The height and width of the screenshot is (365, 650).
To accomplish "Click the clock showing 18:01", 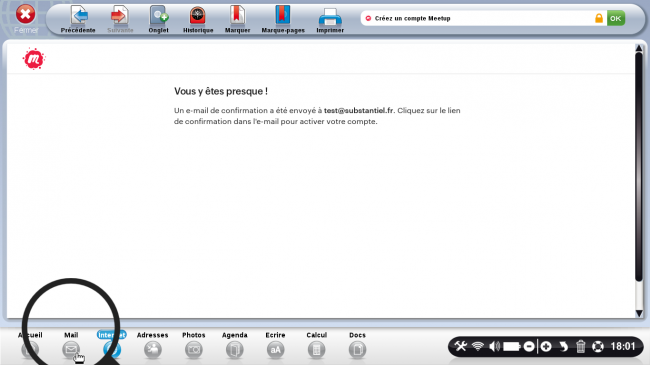I will 623,346.
